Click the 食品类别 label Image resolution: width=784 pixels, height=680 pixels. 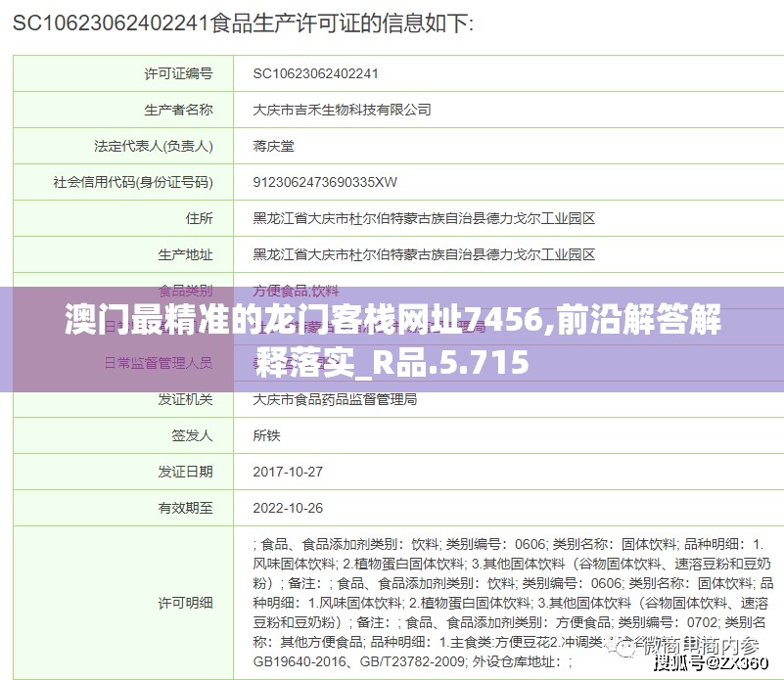tap(186, 290)
